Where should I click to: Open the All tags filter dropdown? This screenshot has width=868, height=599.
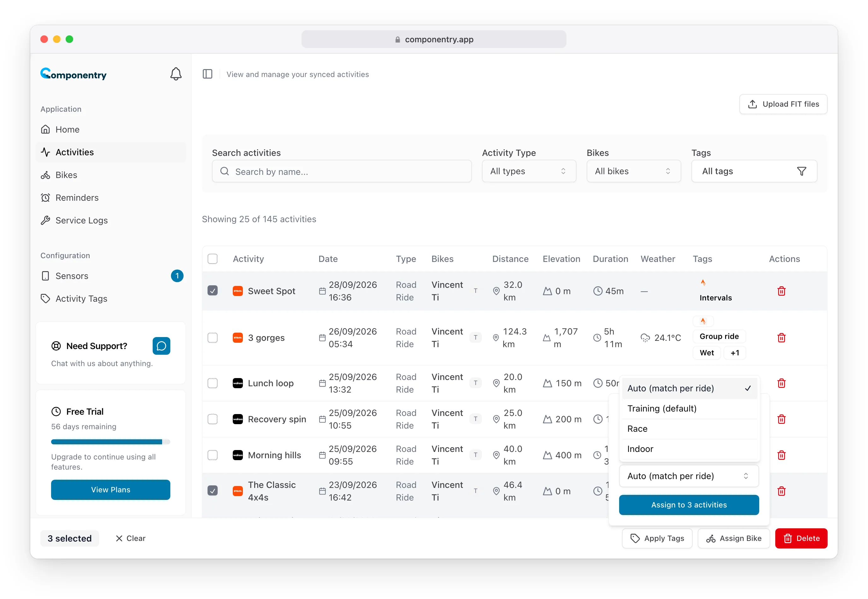(754, 171)
